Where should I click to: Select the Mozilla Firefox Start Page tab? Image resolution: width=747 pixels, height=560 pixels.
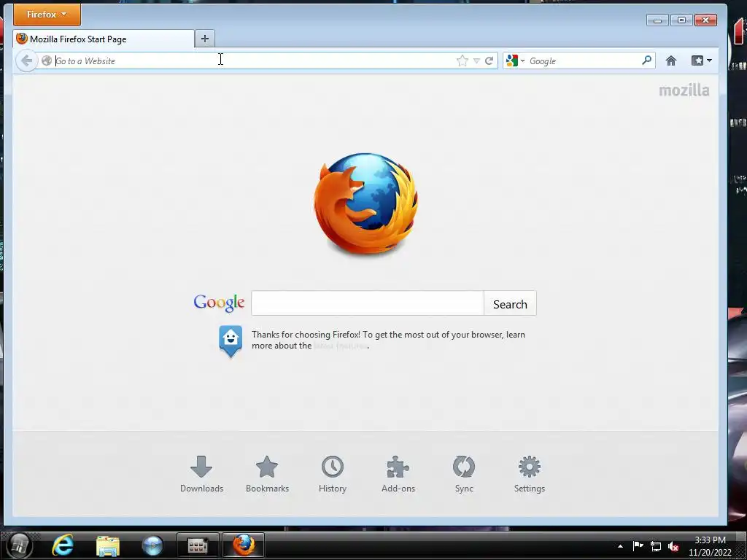pos(104,39)
